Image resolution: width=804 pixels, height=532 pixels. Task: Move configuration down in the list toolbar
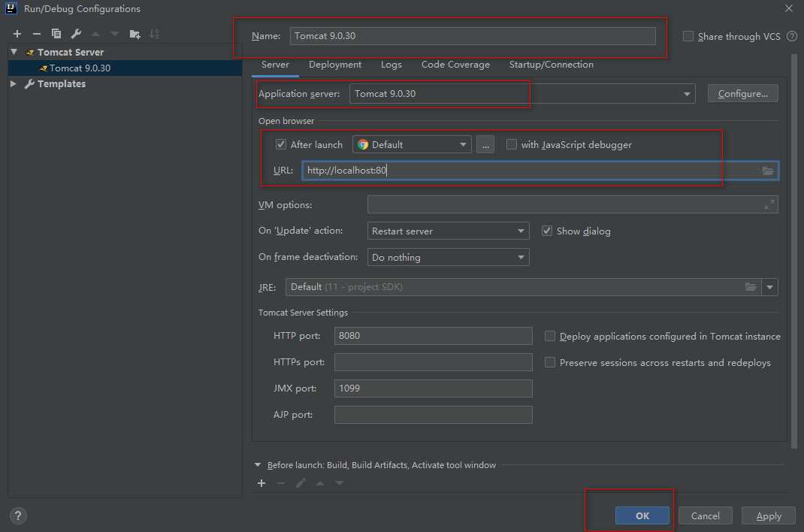pyautogui.click(x=115, y=34)
